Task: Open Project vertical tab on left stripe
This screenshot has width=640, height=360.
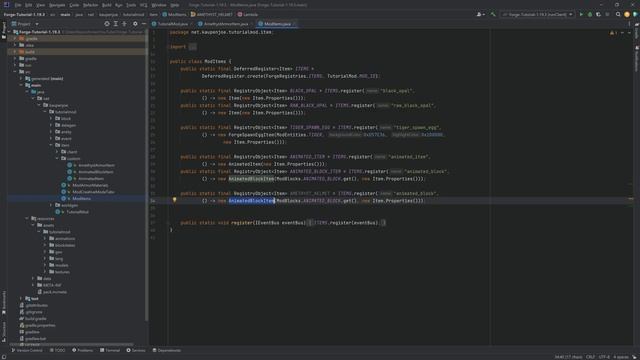Action: 4,31
